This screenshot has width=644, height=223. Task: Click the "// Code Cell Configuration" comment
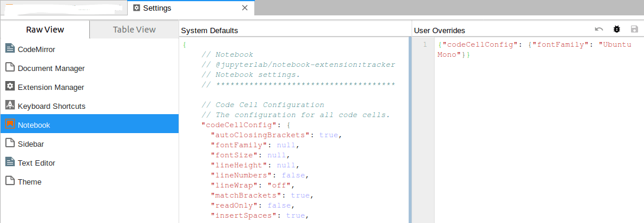point(263,105)
